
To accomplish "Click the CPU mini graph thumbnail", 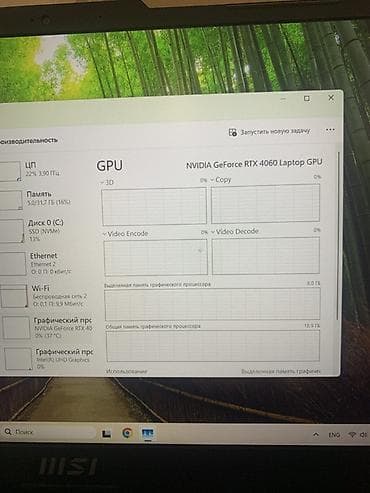I will click(10, 171).
